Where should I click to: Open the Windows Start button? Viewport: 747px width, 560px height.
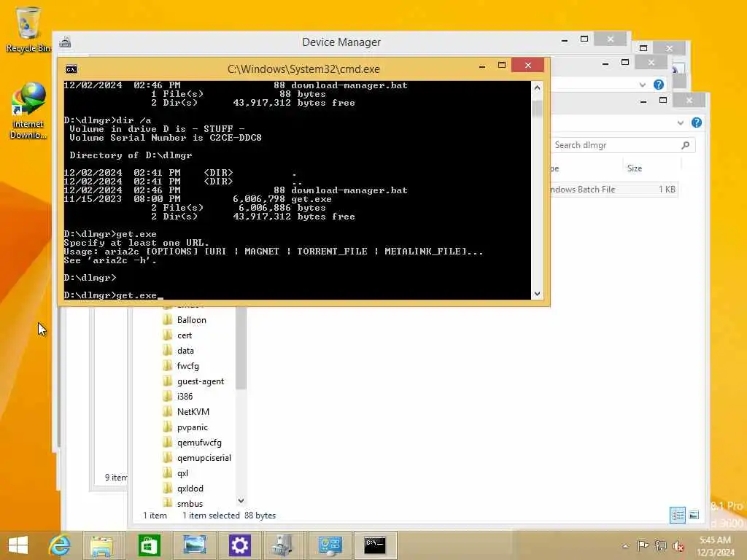[18, 545]
